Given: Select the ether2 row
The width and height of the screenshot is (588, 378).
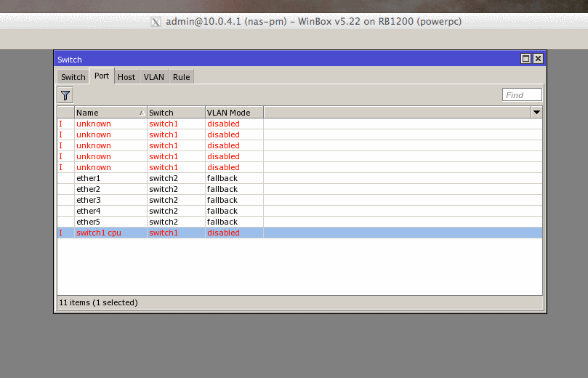Looking at the screenshot, I should point(299,189).
